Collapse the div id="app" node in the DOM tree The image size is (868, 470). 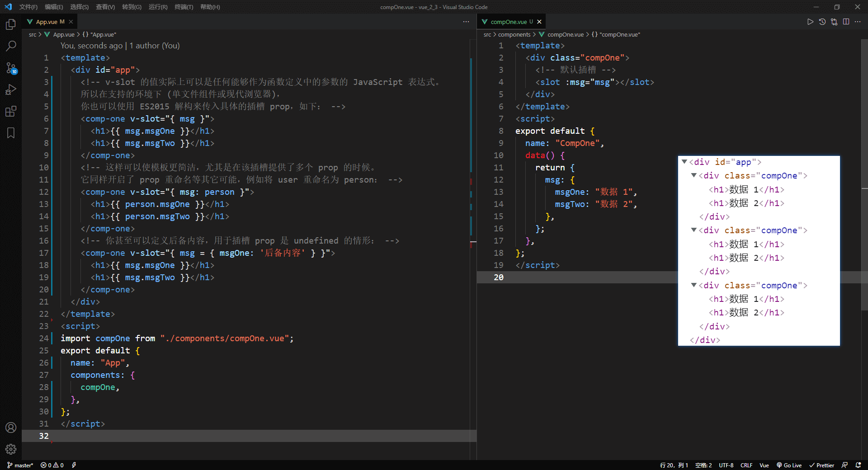684,162
